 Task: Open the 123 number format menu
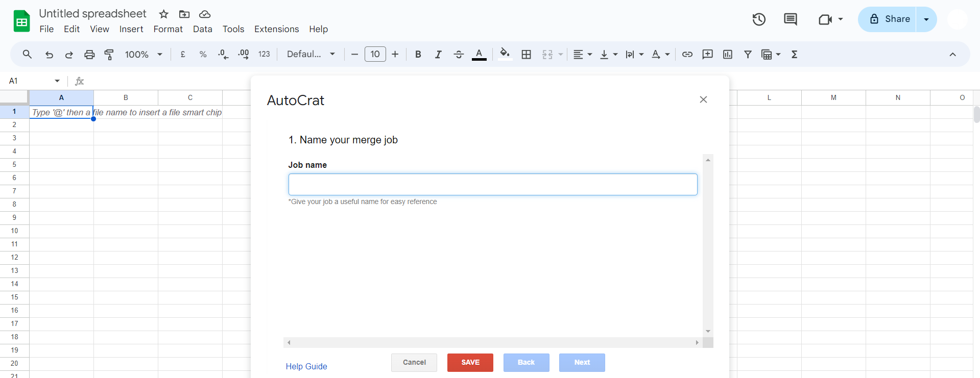[264, 54]
